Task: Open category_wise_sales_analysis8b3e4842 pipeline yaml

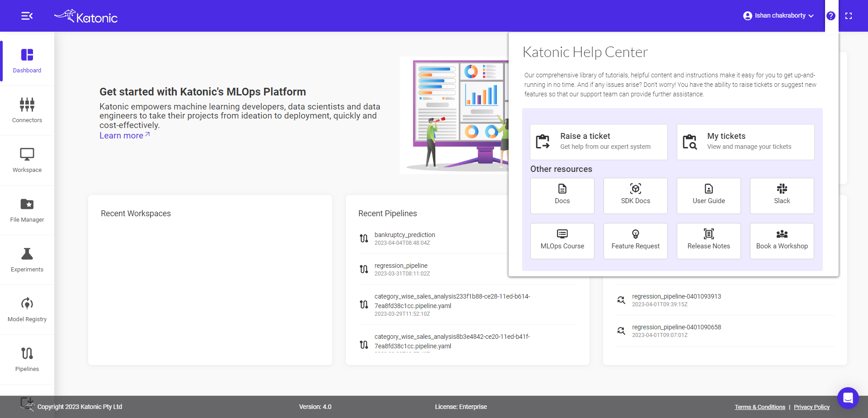Action: point(452,341)
